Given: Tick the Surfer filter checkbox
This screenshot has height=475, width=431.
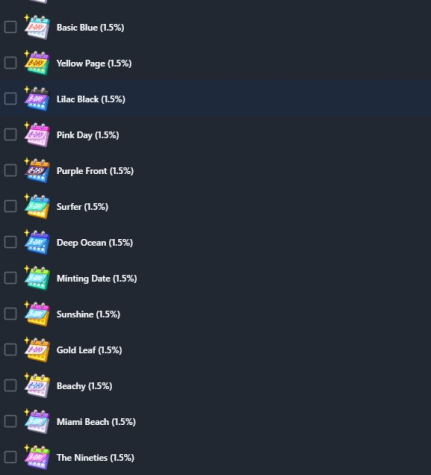Looking at the screenshot, I should 10,206.
